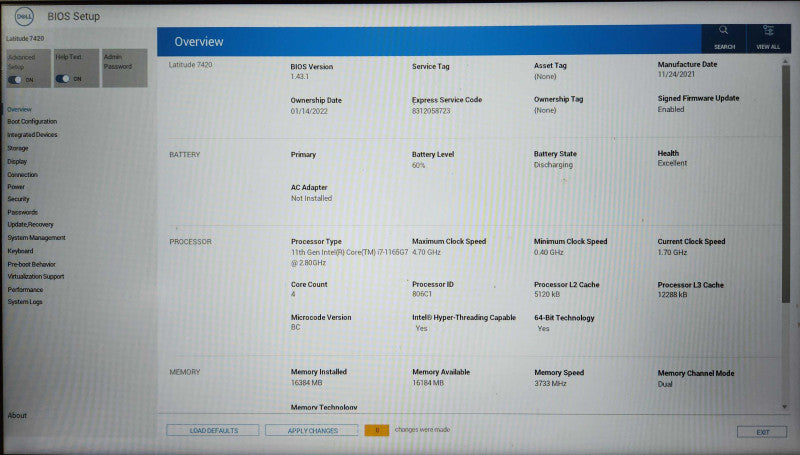The height and width of the screenshot is (455, 800).
Task: Click Memory Channel Mode Dual value
Action: pos(665,384)
